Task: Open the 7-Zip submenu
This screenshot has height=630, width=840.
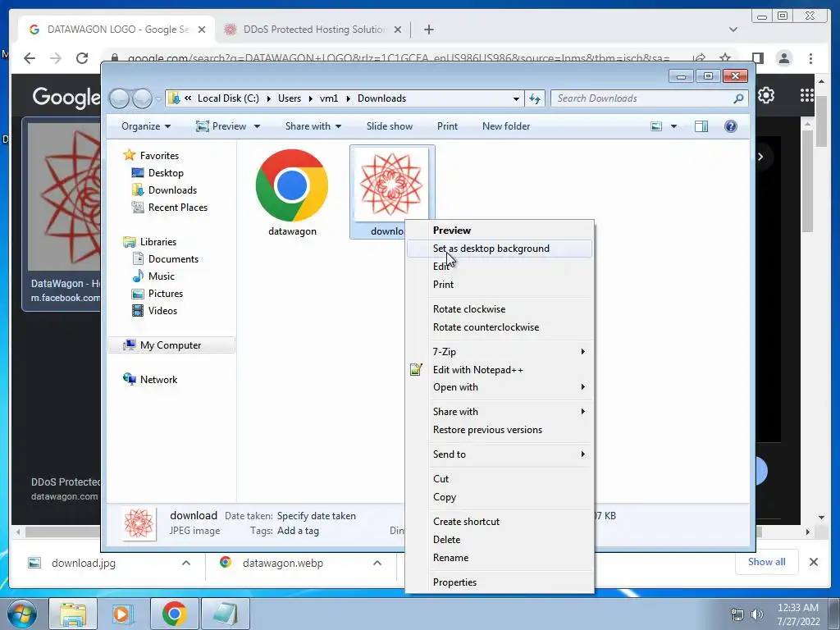Action: (500, 352)
